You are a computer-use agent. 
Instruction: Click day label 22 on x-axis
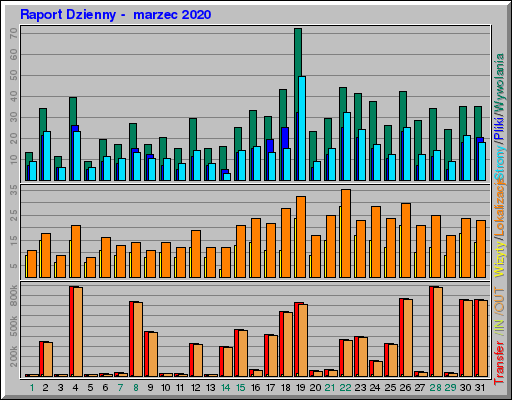346,388
